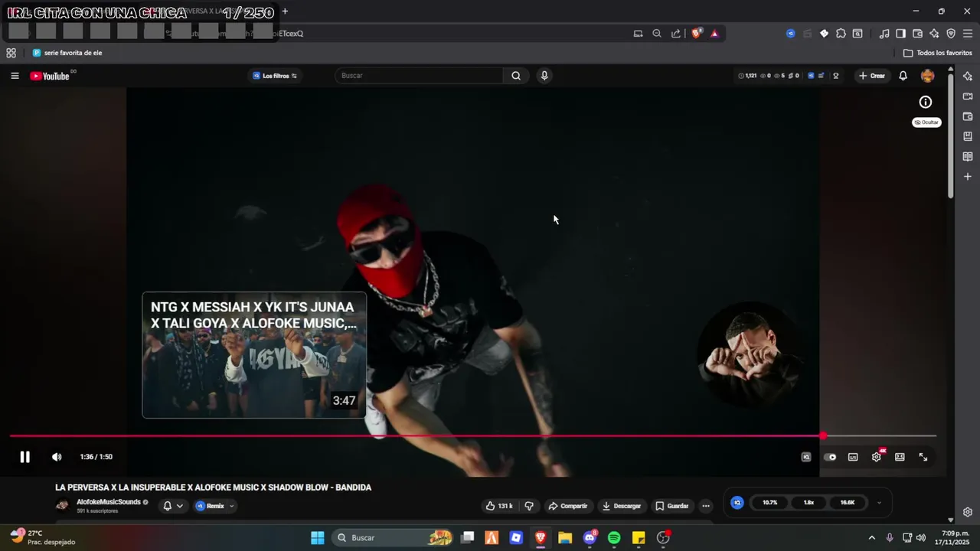Click the vidIQ icon in player controls
980x551 pixels.
tap(806, 457)
